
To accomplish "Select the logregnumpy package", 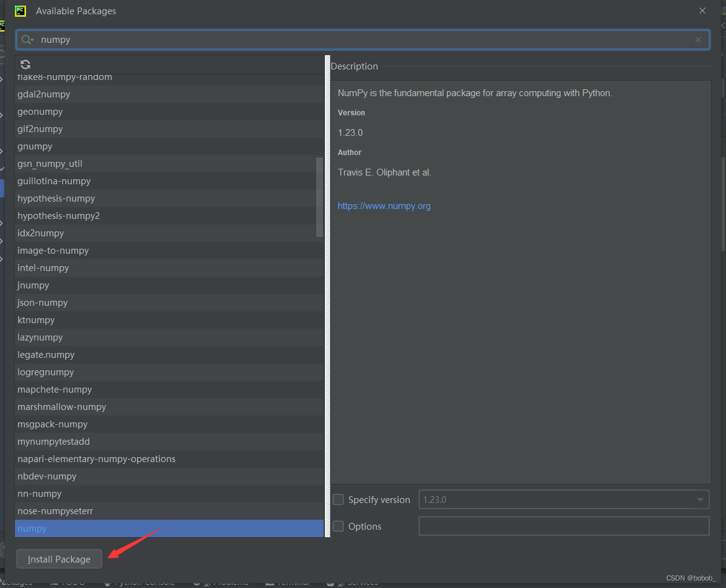I will (x=169, y=372).
